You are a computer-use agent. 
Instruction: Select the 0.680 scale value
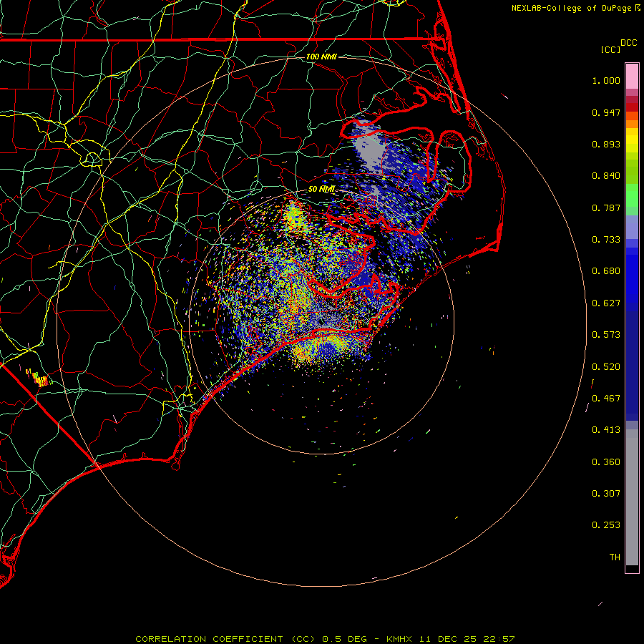click(606, 271)
